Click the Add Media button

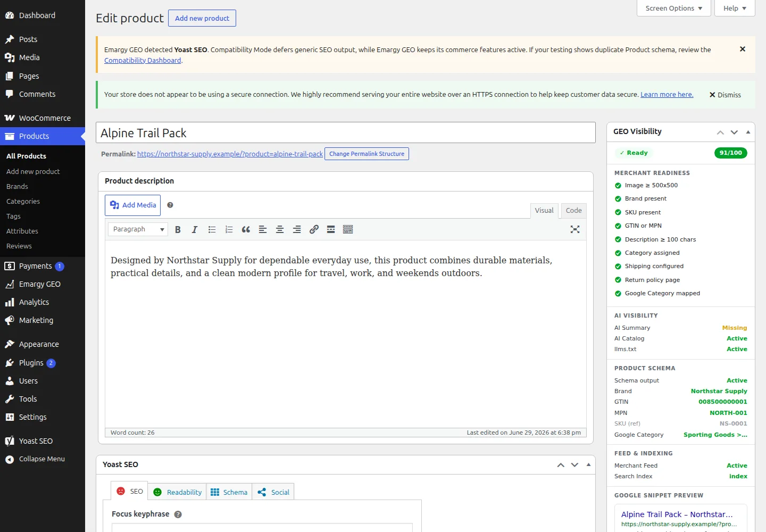[x=132, y=205]
